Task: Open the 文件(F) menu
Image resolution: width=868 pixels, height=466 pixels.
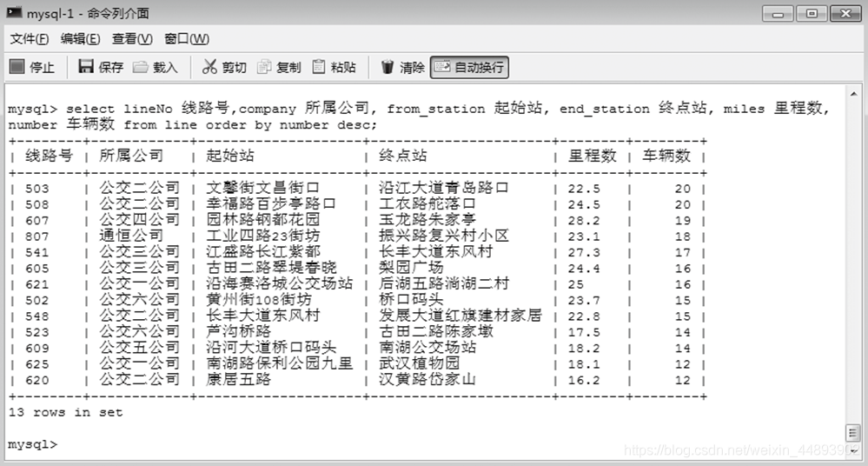Action: (x=30, y=39)
